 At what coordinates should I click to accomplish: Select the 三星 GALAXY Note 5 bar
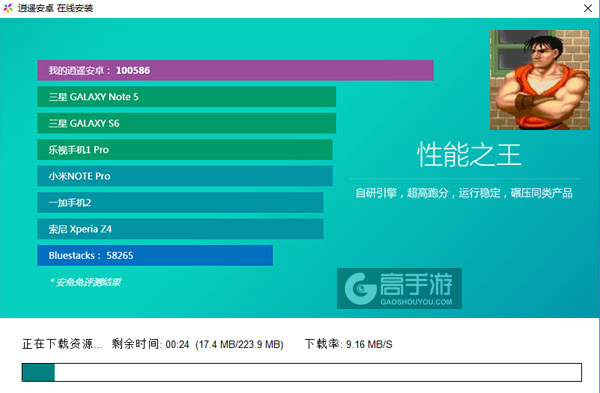[187, 97]
